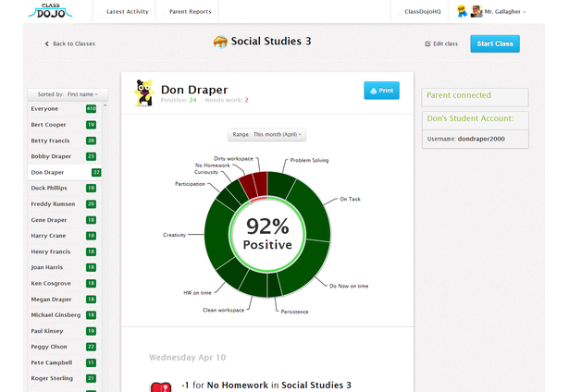The image size is (569, 392).
Task: Select Roger Sterling in the student list
Action: click(x=65, y=378)
